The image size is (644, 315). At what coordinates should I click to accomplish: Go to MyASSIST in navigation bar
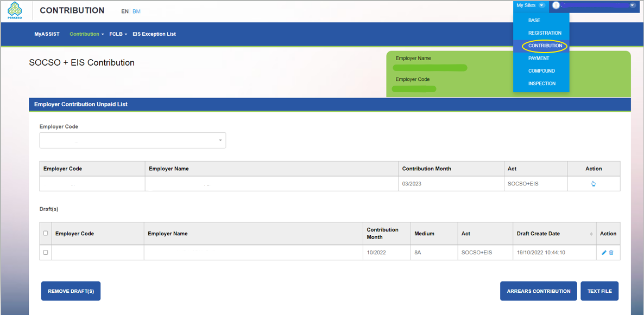(47, 34)
